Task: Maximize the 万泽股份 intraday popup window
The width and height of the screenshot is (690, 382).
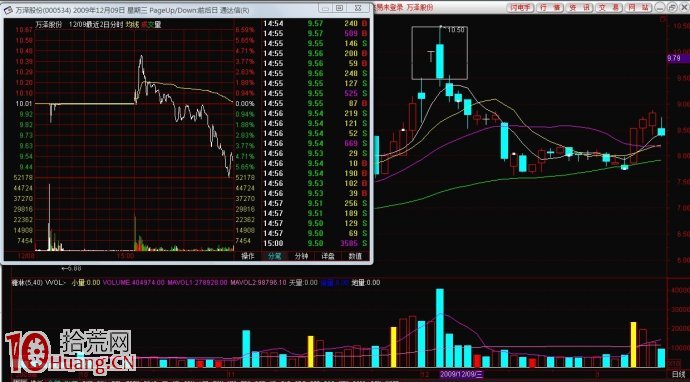Action: [340, 8]
